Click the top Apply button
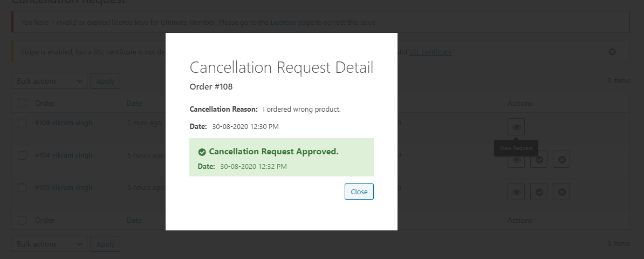The height and width of the screenshot is (259, 644). tap(105, 81)
